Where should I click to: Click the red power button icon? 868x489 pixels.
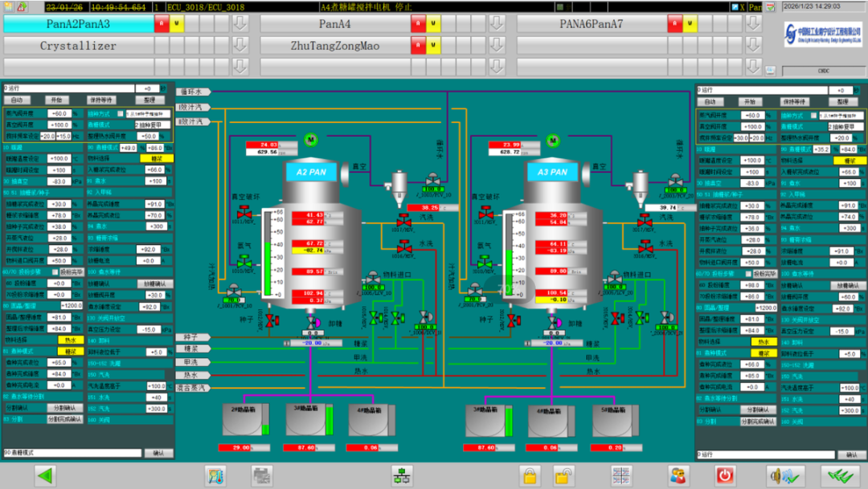coord(725,475)
